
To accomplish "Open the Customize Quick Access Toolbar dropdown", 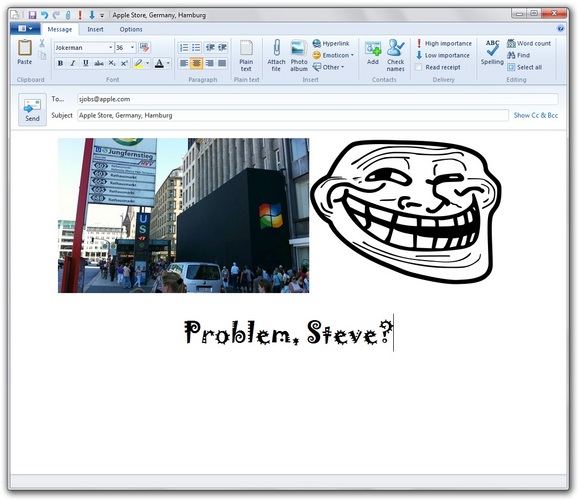I will point(102,16).
